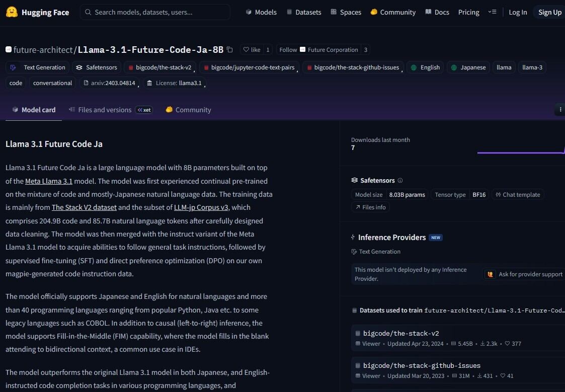Click the conversational tag
The image size is (565, 392).
pos(53,83)
